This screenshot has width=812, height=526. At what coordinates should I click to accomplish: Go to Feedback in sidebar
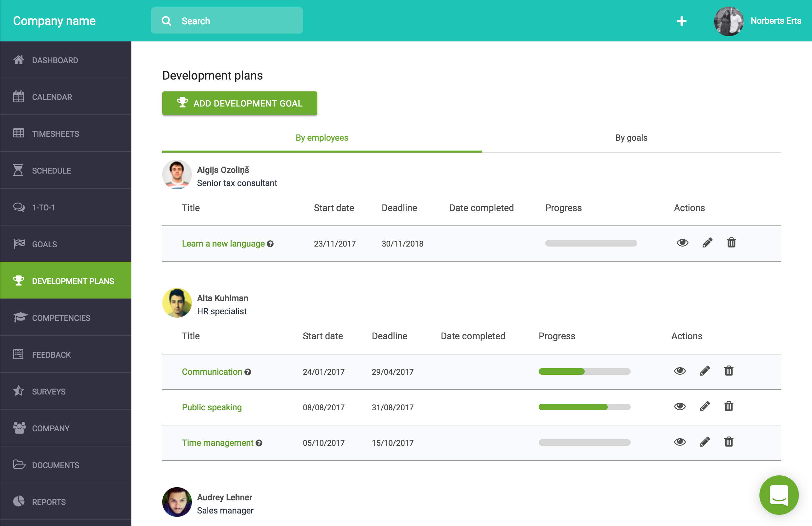click(65, 354)
